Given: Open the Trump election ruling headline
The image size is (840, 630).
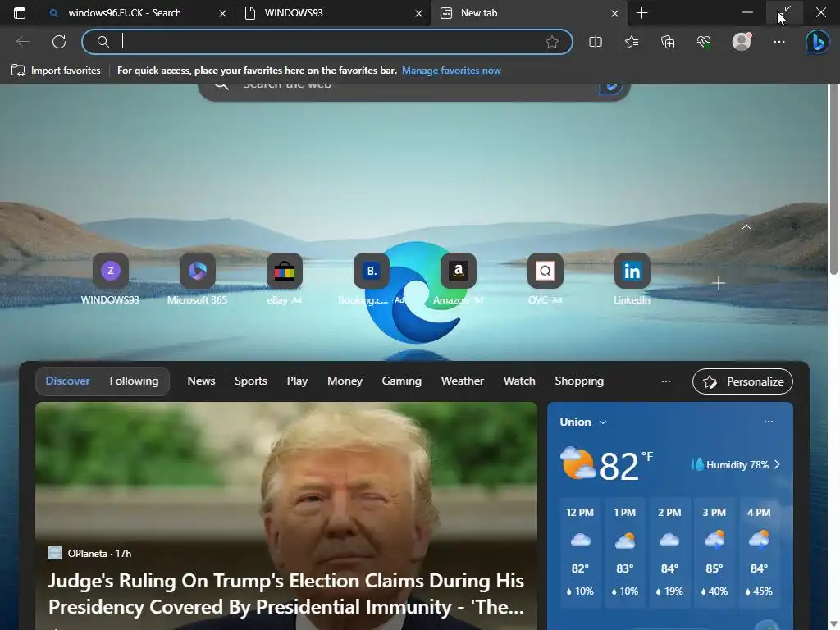Looking at the screenshot, I should pyautogui.click(x=286, y=594).
